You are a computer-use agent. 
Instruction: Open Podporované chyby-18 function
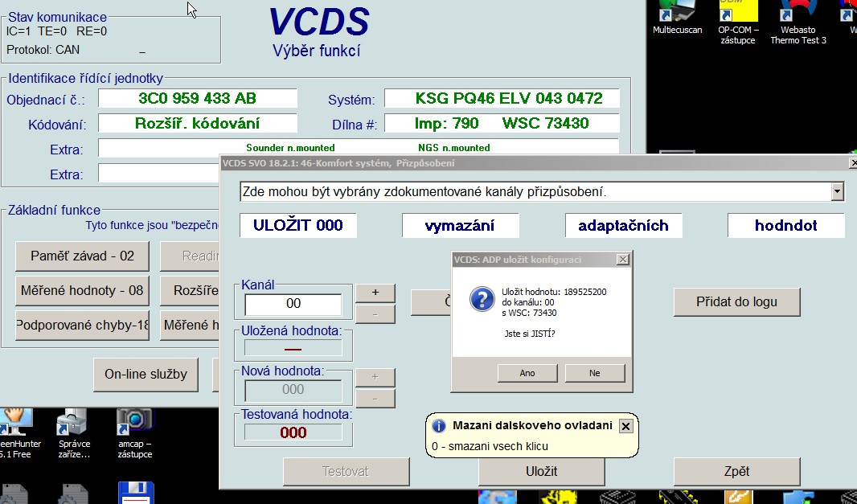[x=82, y=326]
